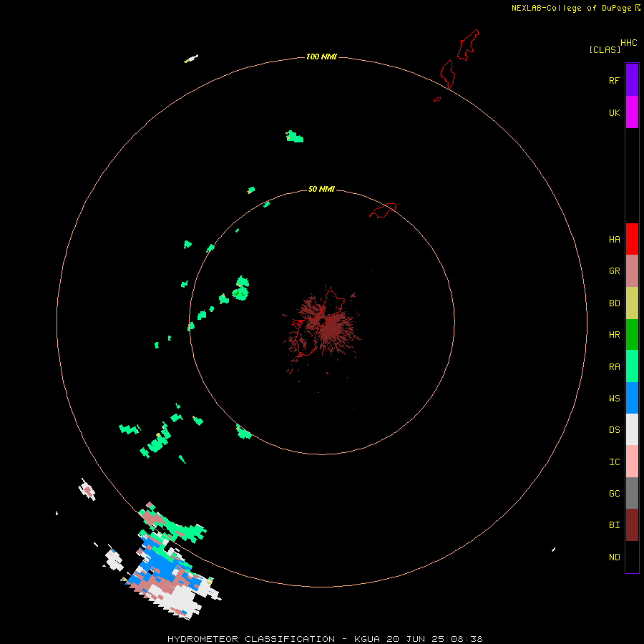Click the HA red legend swatch

pyautogui.click(x=632, y=239)
